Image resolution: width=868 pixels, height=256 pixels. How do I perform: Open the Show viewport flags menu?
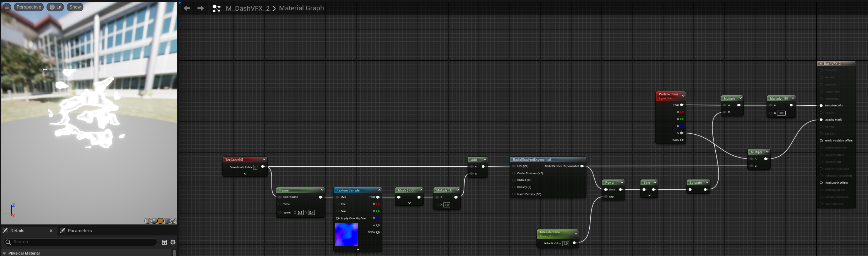coord(75,7)
